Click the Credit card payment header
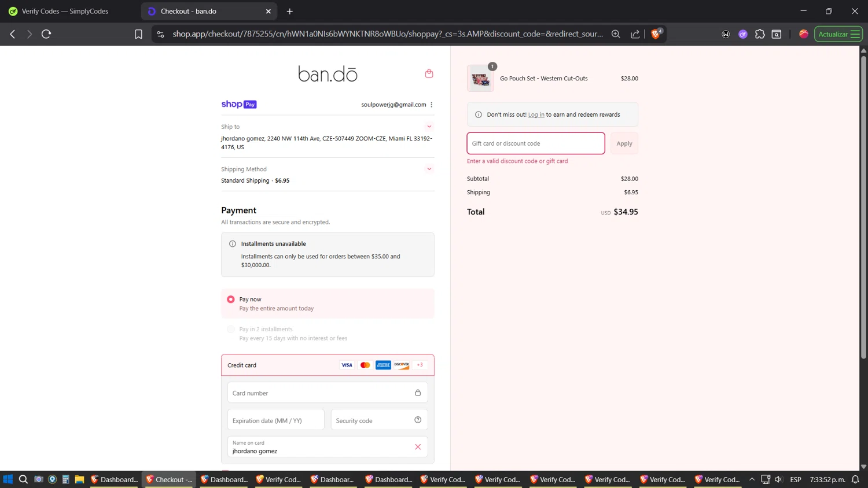This screenshot has height=488, width=868. pyautogui.click(x=328, y=365)
